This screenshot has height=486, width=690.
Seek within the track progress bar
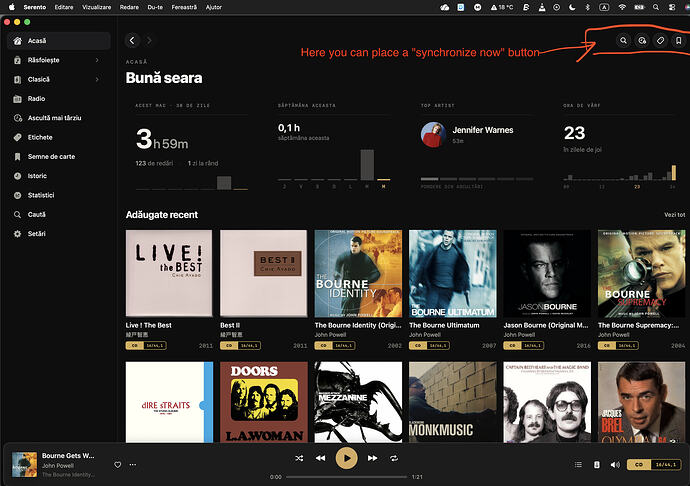[x=346, y=477]
